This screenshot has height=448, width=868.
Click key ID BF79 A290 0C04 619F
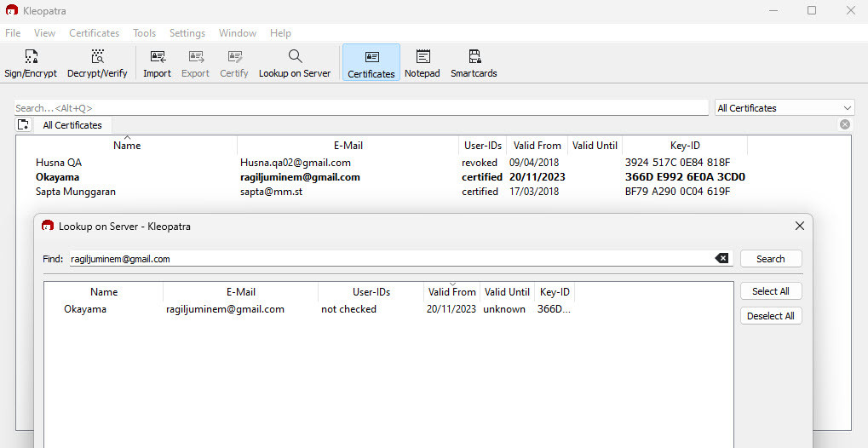pos(677,192)
